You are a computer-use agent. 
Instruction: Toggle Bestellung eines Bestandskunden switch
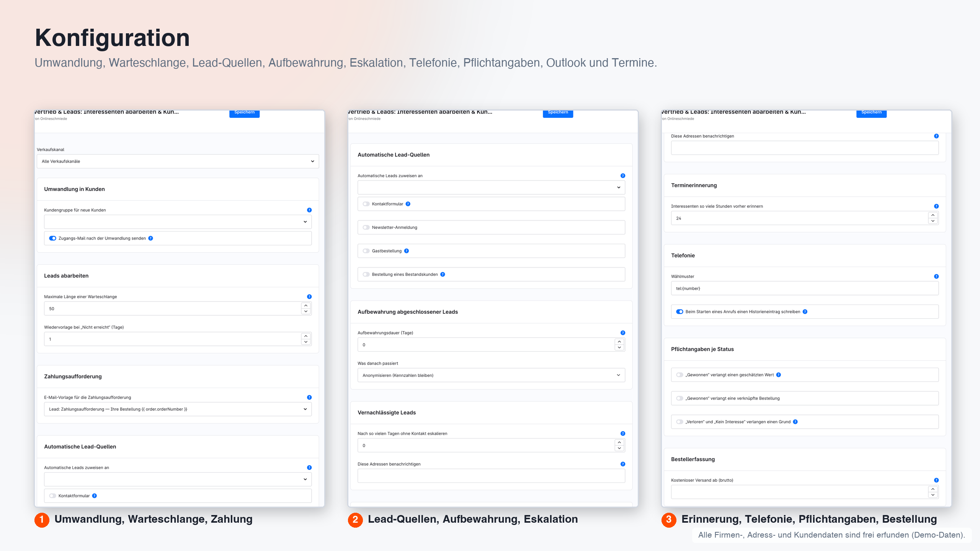pyautogui.click(x=366, y=274)
